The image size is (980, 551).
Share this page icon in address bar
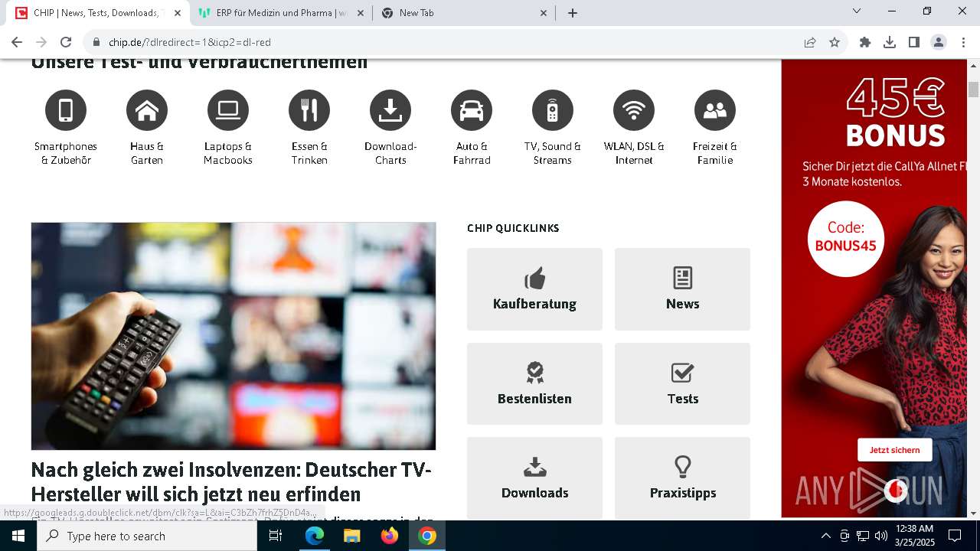tap(810, 42)
